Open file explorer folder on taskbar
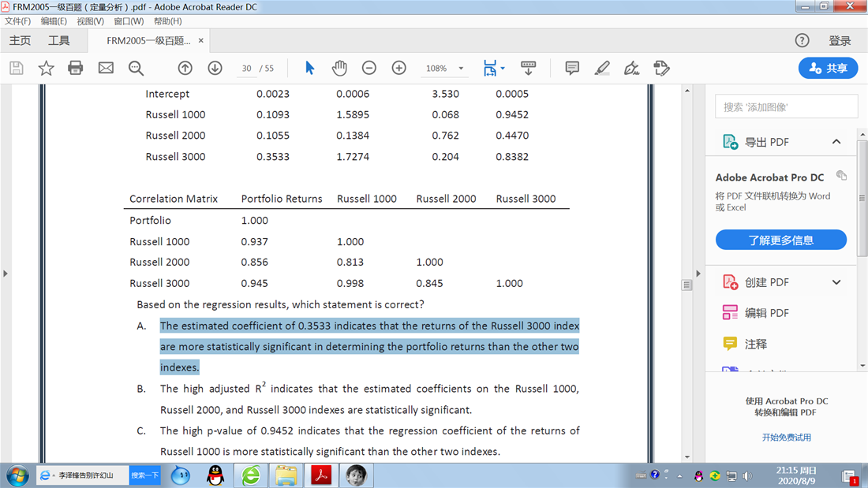The height and width of the screenshot is (488, 868). [286, 475]
